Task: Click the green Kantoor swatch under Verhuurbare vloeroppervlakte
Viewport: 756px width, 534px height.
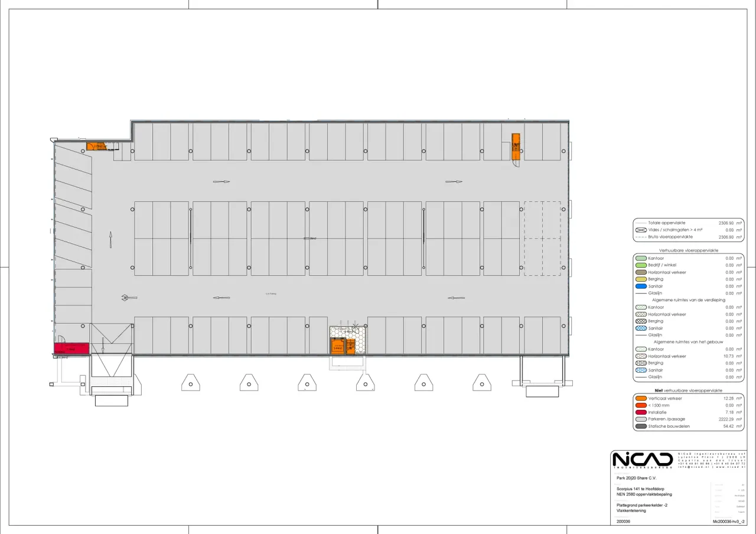Action: [x=641, y=258]
